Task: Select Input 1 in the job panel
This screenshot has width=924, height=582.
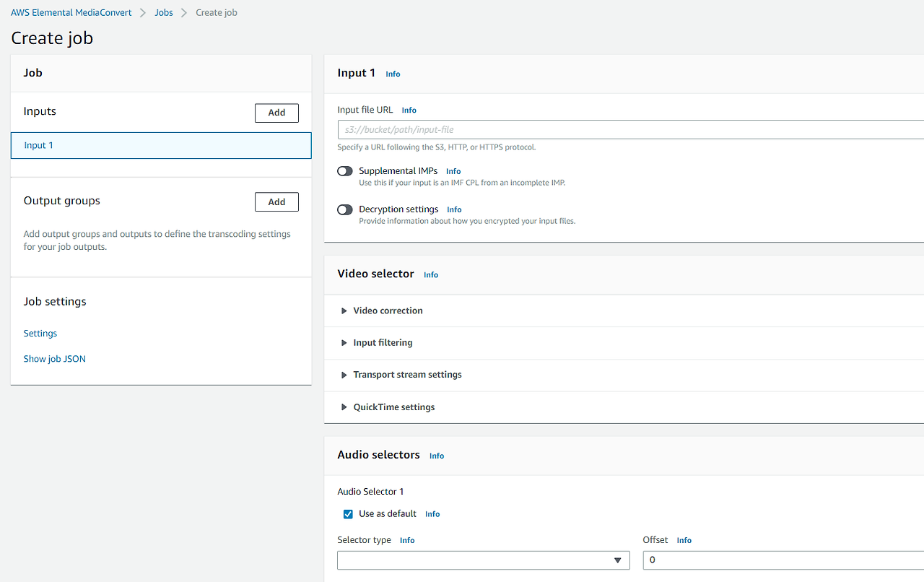Action: tap(161, 145)
